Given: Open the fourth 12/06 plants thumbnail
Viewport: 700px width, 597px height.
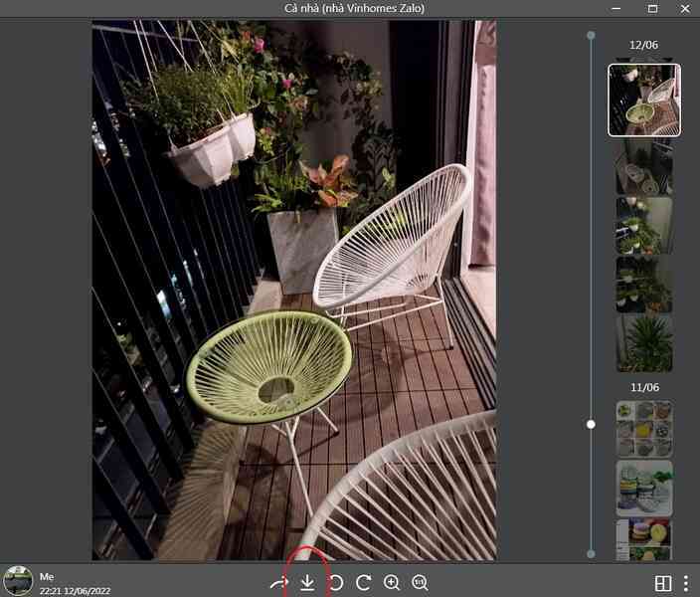Looking at the screenshot, I should click(x=644, y=285).
